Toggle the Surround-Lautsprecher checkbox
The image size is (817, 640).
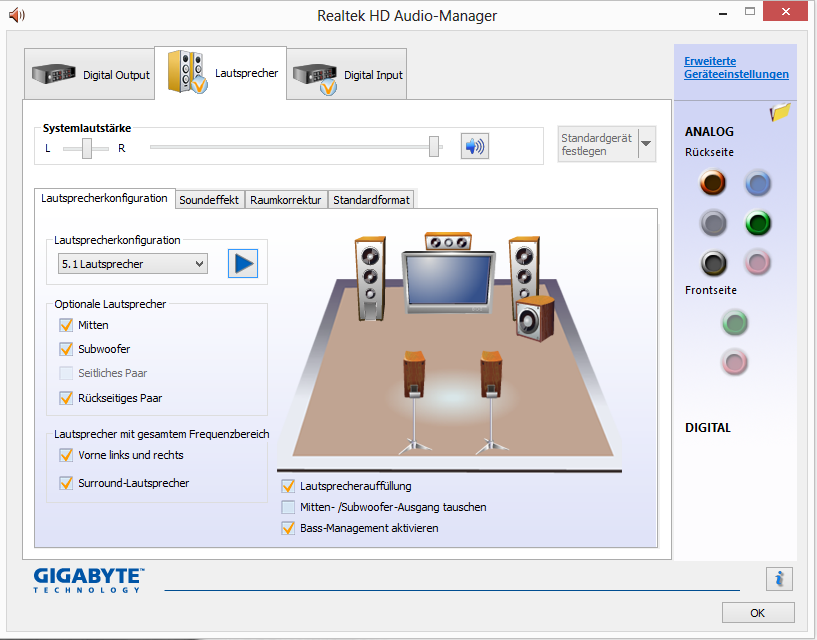point(66,483)
